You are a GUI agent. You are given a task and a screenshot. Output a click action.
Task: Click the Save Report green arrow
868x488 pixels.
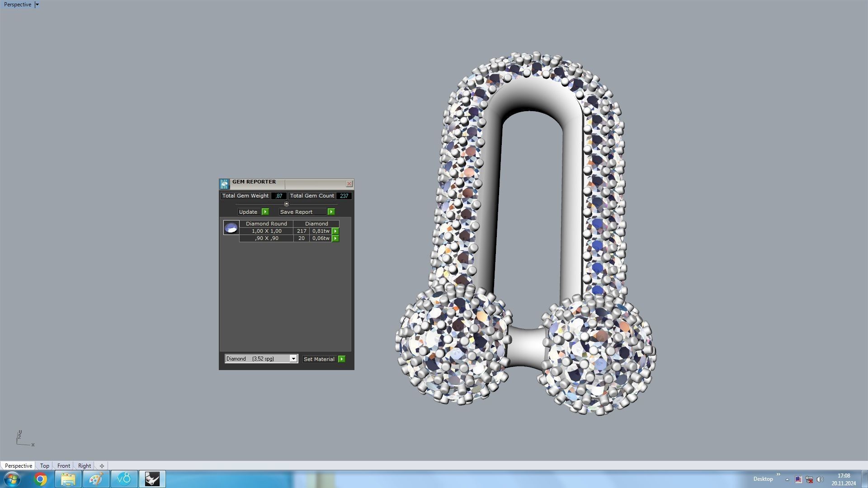tap(331, 212)
